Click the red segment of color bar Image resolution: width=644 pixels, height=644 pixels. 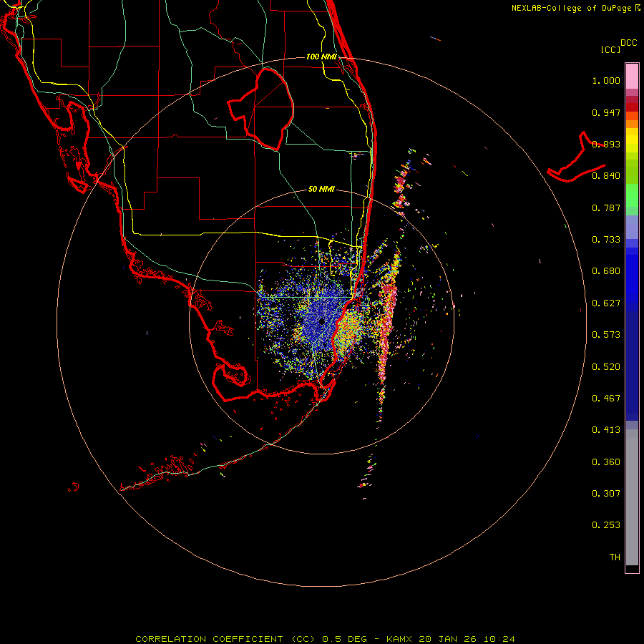(x=632, y=107)
